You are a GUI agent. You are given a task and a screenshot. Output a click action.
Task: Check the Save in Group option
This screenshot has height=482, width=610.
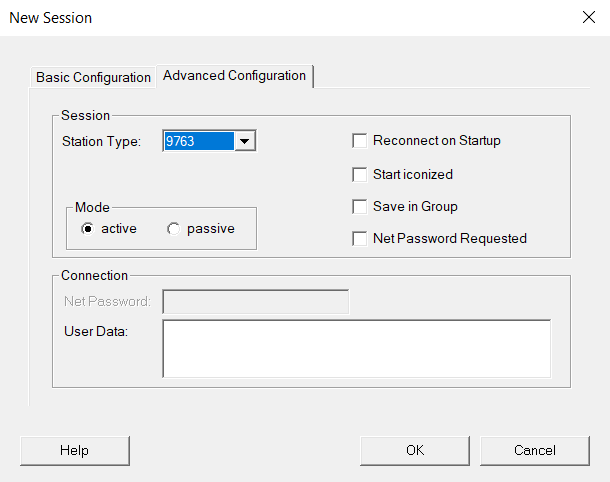coord(359,207)
